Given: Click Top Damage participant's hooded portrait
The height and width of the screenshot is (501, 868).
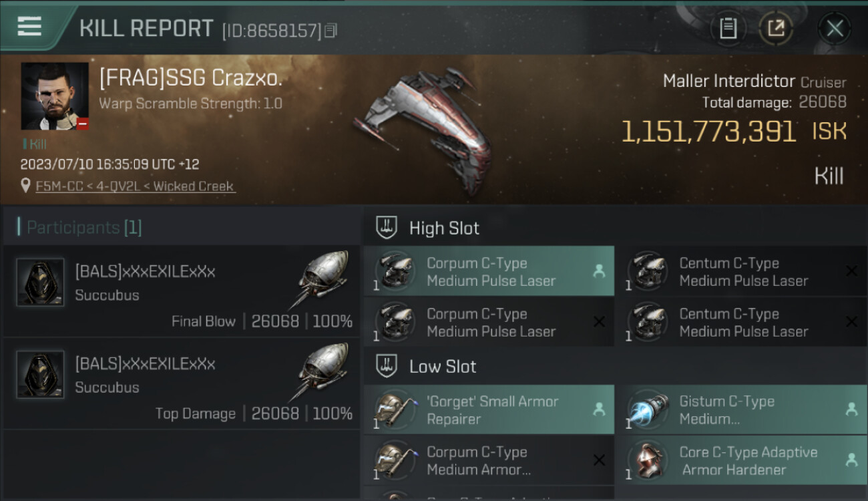Looking at the screenshot, I should 40,375.
